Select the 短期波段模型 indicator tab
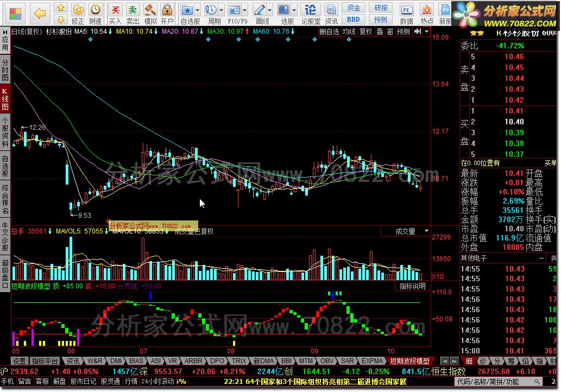Image resolution: width=561 pixels, height=392 pixels. pyautogui.click(x=409, y=361)
